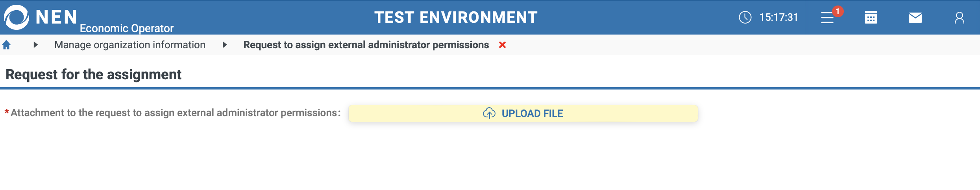The width and height of the screenshot is (980, 190).
Task: Open the task list menu icon
Action: pos(827,18)
